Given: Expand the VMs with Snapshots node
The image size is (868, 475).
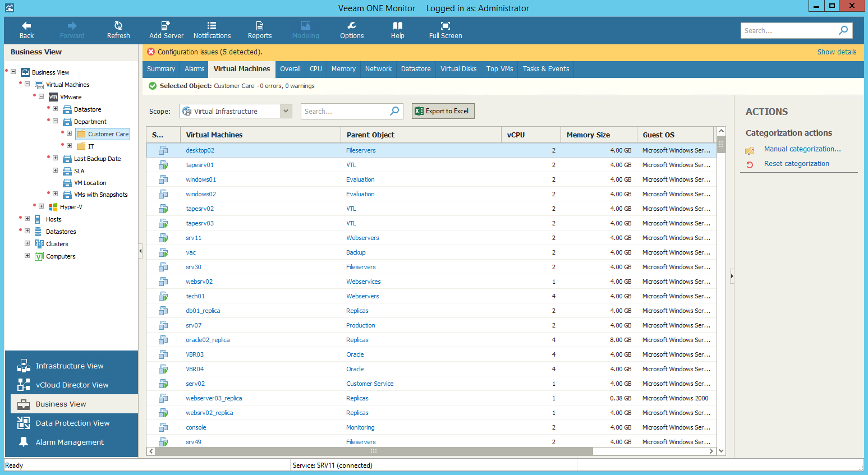Looking at the screenshot, I should [x=55, y=194].
